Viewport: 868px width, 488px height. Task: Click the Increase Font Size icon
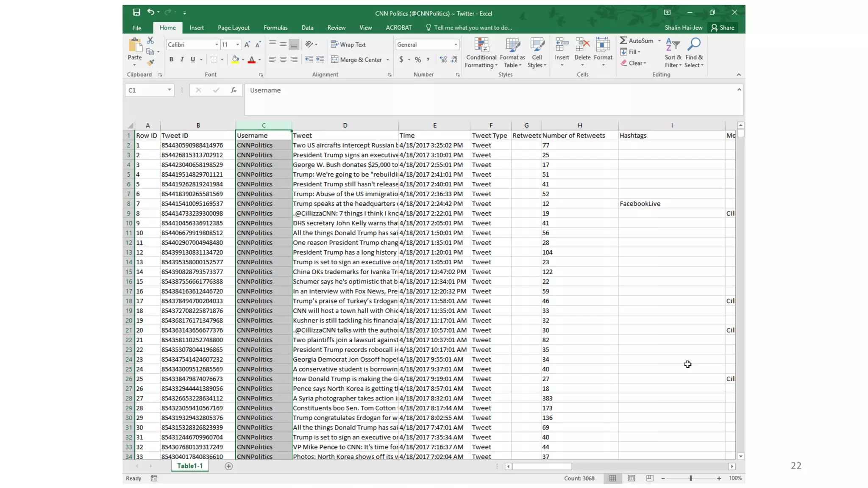(247, 44)
